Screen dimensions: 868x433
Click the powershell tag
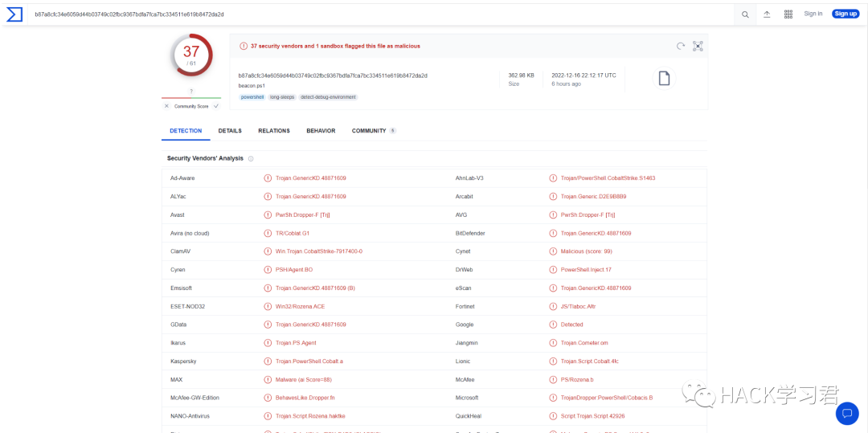[252, 96]
